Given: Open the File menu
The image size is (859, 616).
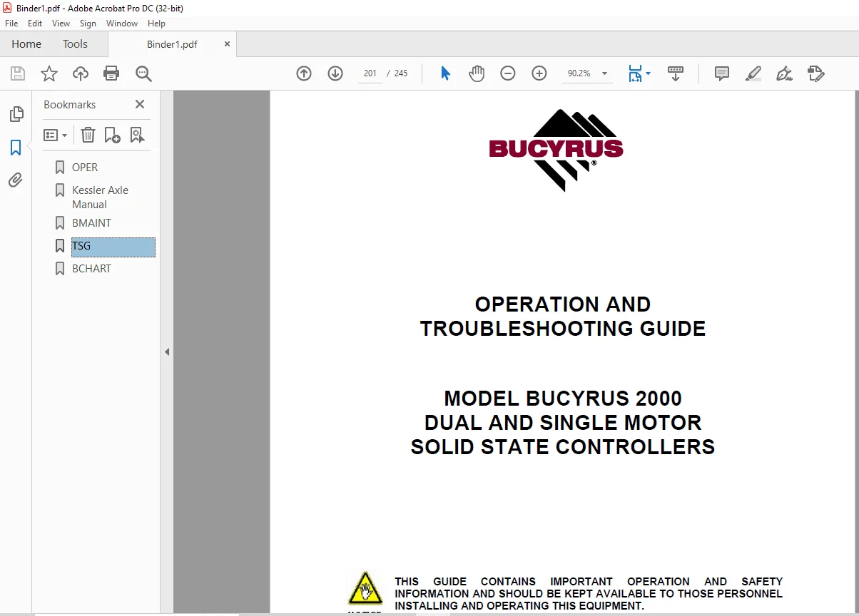Looking at the screenshot, I should click(11, 24).
